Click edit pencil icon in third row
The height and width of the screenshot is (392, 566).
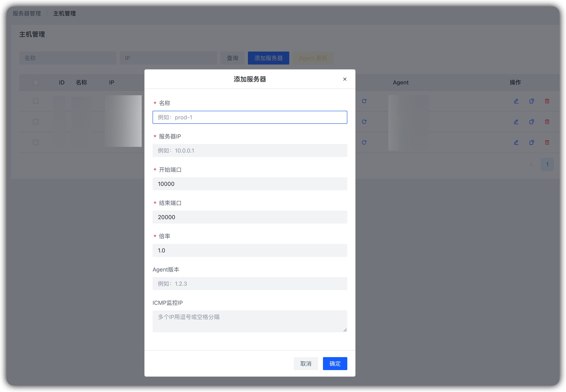(516, 142)
